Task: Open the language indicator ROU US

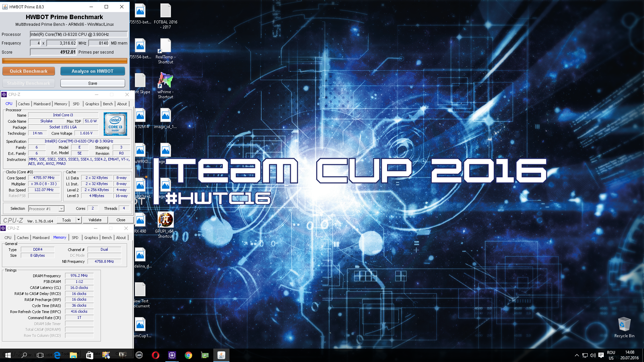Action: (611, 355)
